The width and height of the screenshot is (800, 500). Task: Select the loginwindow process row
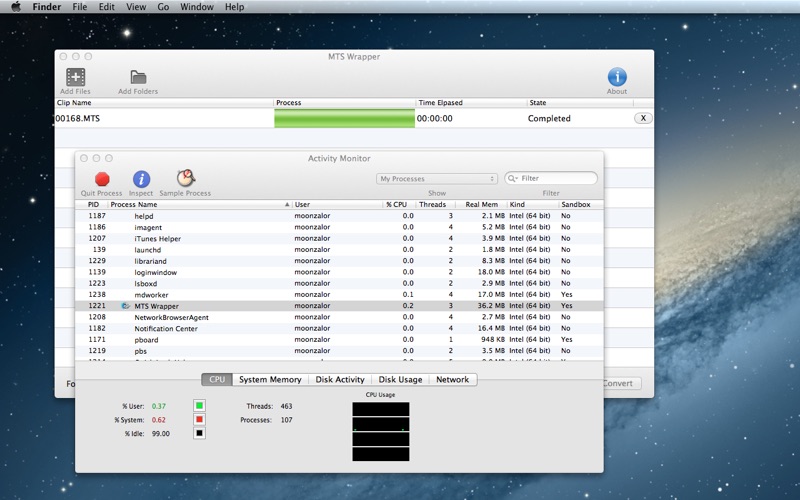click(339, 272)
